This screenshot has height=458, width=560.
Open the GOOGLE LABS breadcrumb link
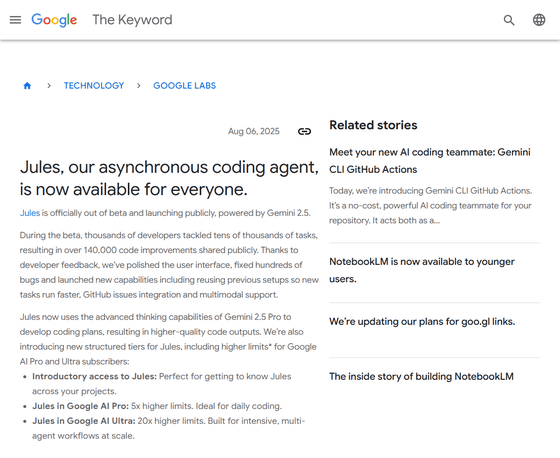coord(185,86)
